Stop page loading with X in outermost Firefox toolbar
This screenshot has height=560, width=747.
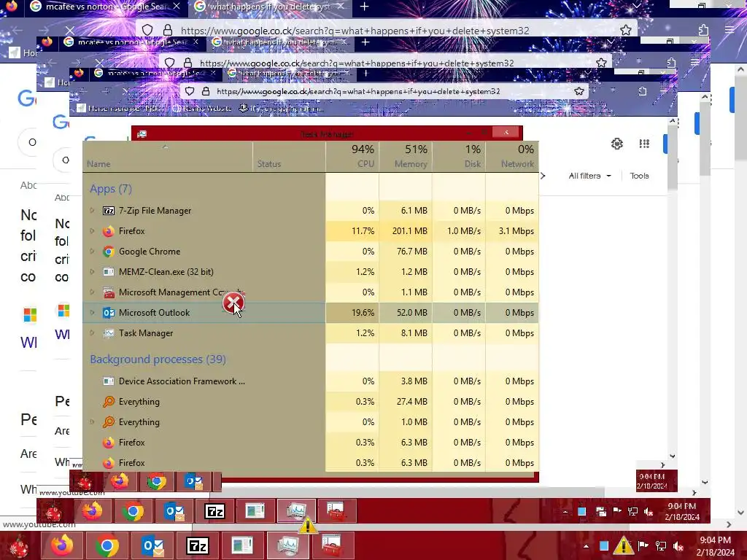pos(69,31)
